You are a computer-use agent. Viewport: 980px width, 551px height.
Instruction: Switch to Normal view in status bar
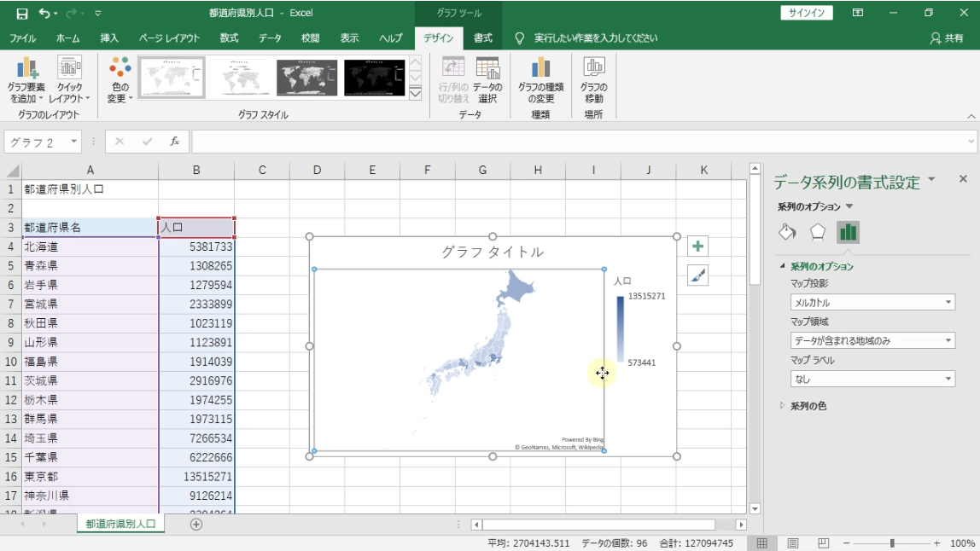pos(762,543)
